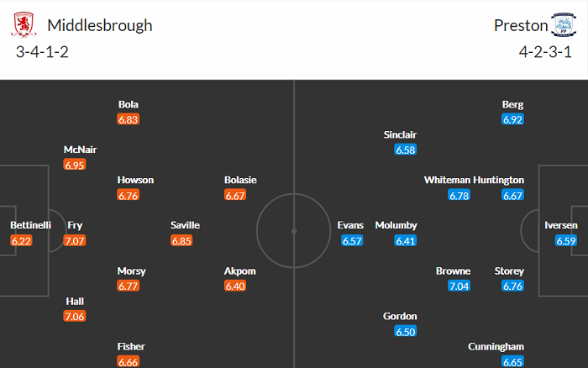The image size is (588, 368).
Task: Click Storey's 6.76 rating badge
Action: click(x=512, y=287)
